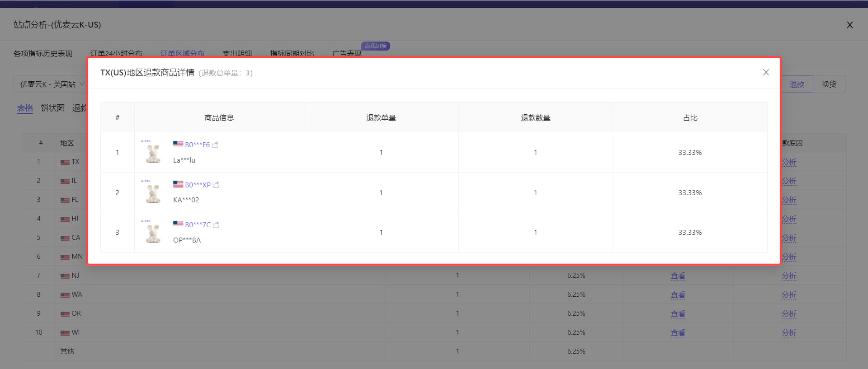Click the OP***BA SKU text
868x369 pixels.
click(187, 240)
